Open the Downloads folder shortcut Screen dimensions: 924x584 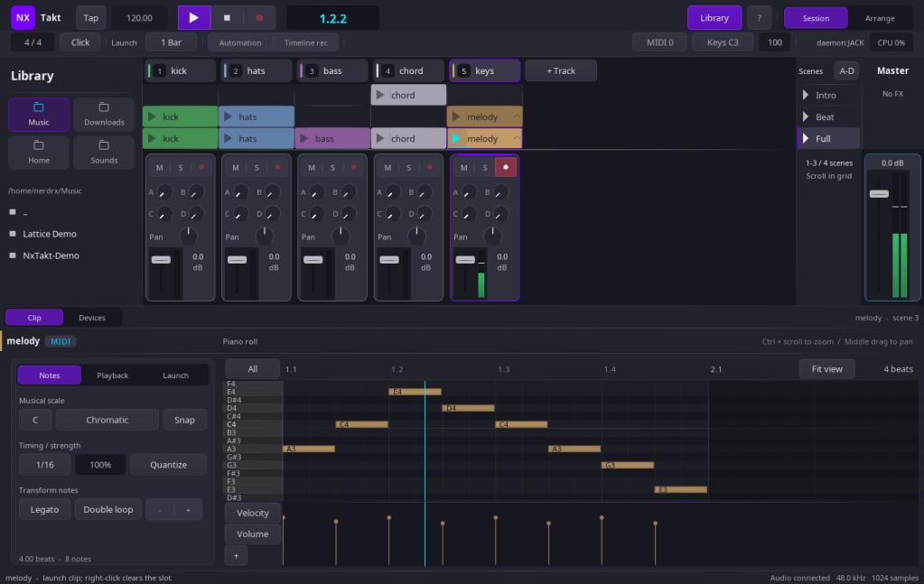coord(104,115)
